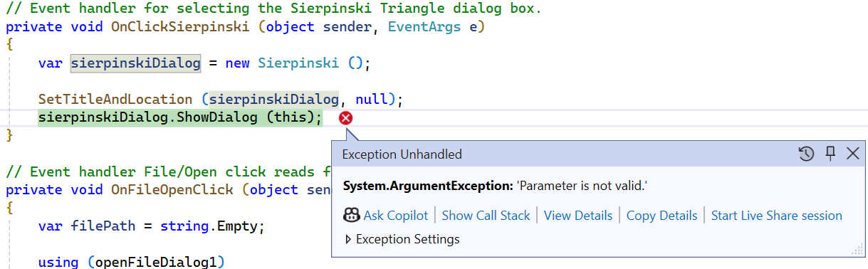868x269 pixels.
Task: Open exception history clock icon
Action: (x=806, y=154)
